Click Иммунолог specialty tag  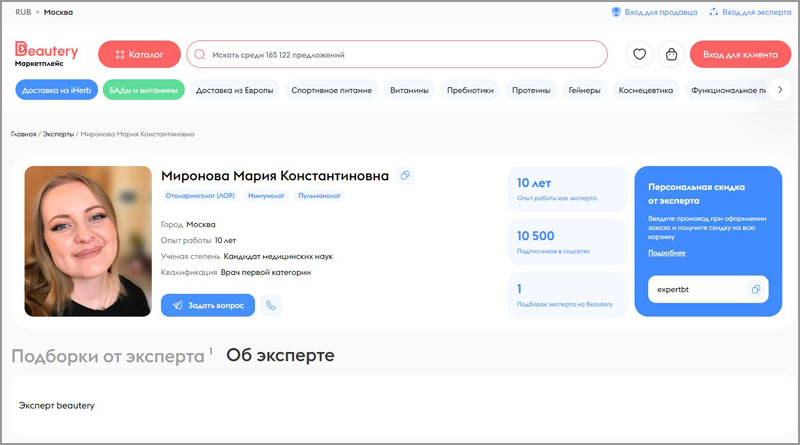pos(266,195)
